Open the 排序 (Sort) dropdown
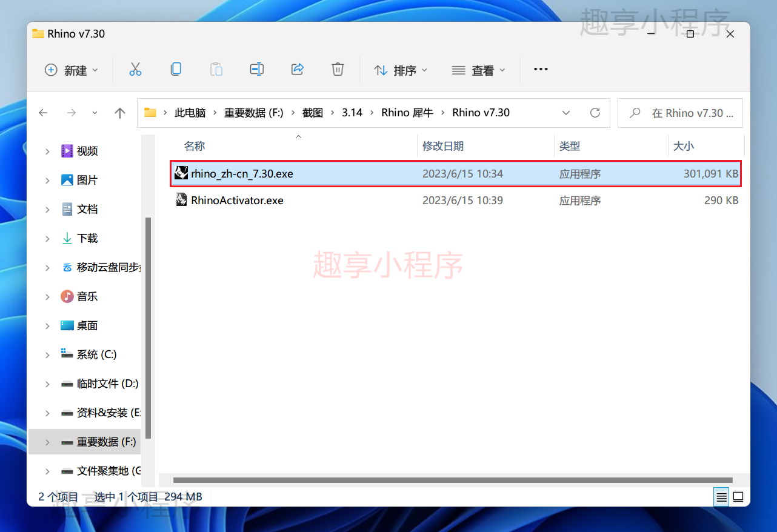The image size is (777, 532). 401,70
